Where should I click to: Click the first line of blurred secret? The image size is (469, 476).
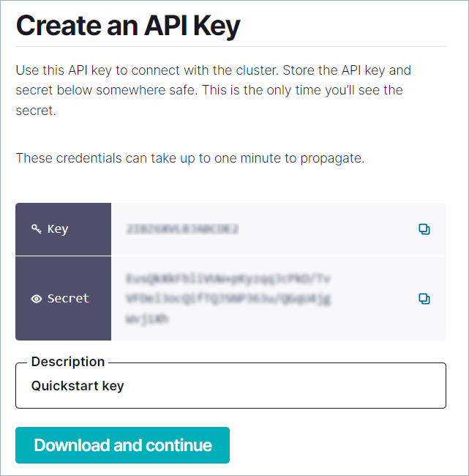point(228,279)
